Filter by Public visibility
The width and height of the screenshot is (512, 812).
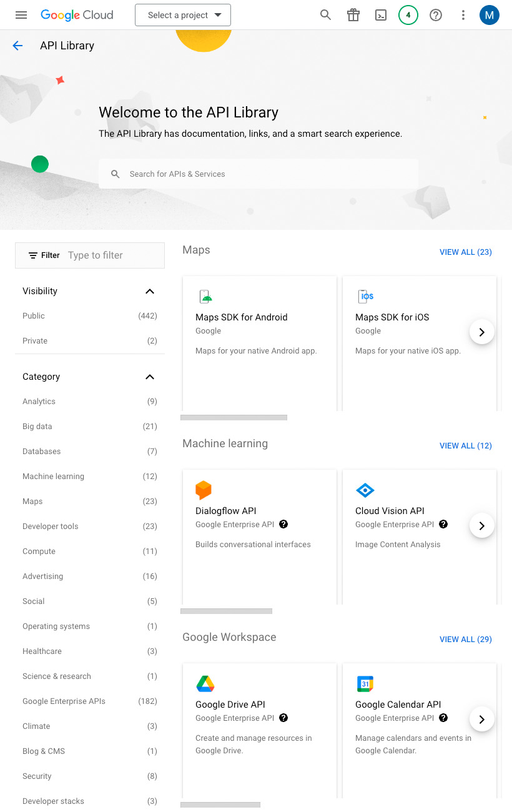coord(90,316)
